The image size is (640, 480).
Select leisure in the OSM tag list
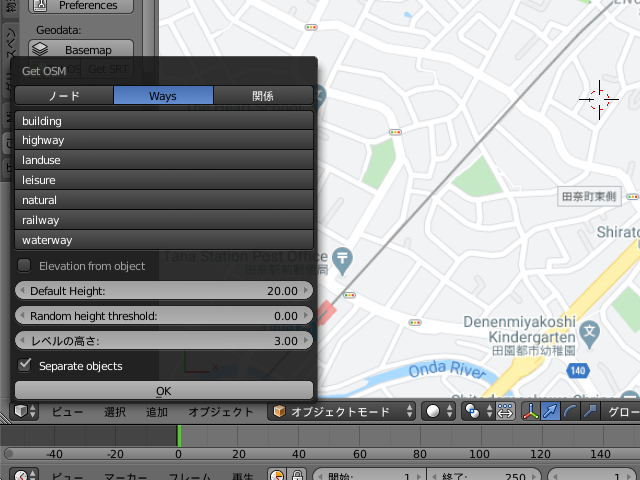pyautogui.click(x=164, y=180)
